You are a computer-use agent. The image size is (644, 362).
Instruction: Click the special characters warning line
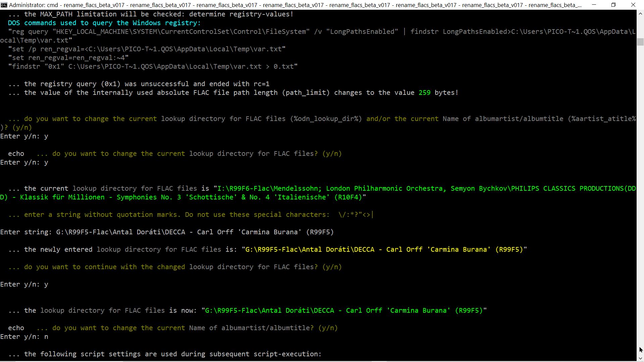(190, 215)
